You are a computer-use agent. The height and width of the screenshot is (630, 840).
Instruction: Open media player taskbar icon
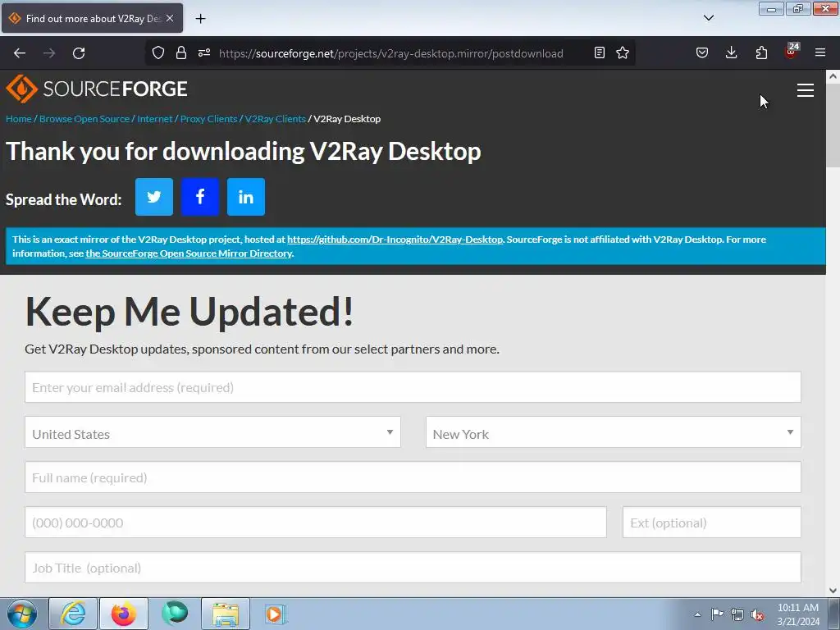[x=276, y=614]
